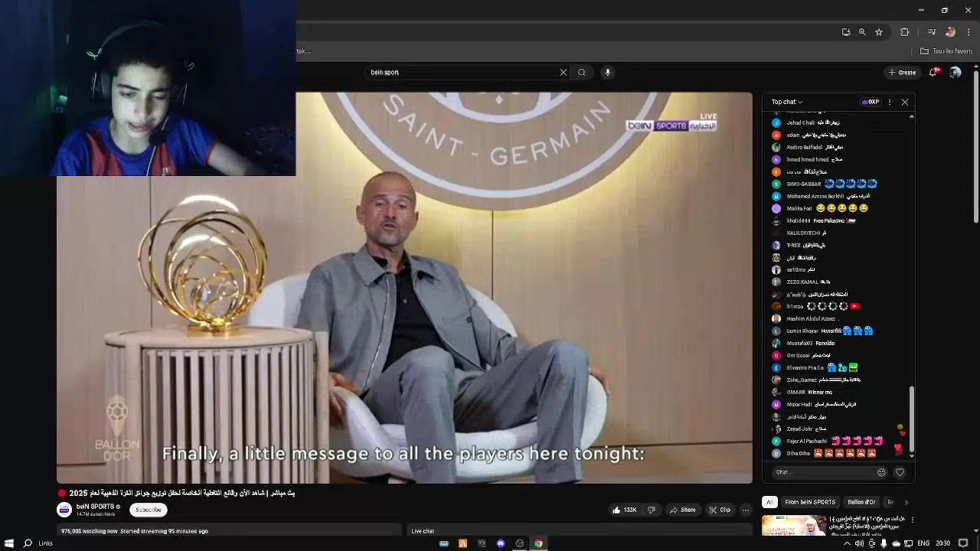
Task: Click chat message from Hashim Abdul Azeez
Action: pos(838,318)
